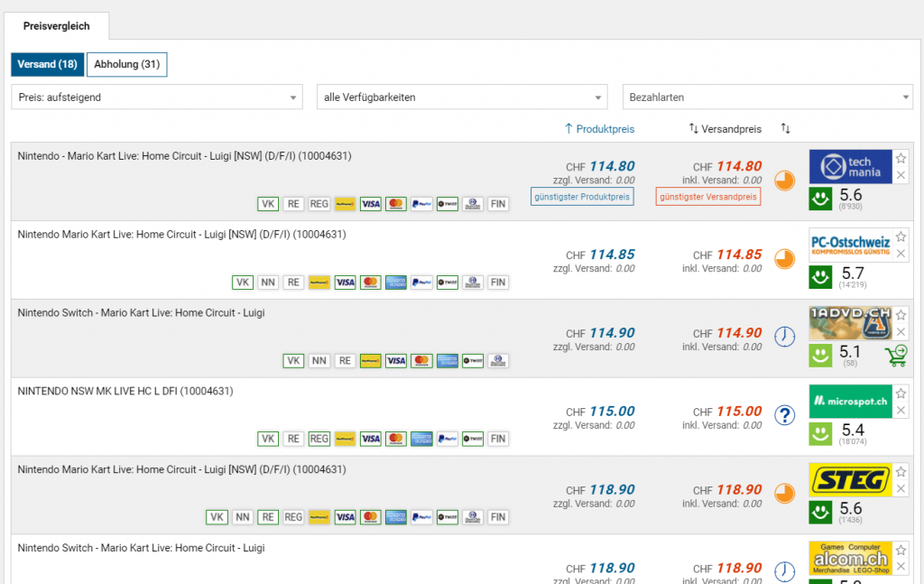Screen dimensions: 924x584
Task: Click the orange pie availability icon for STEG
Action: [x=785, y=494]
